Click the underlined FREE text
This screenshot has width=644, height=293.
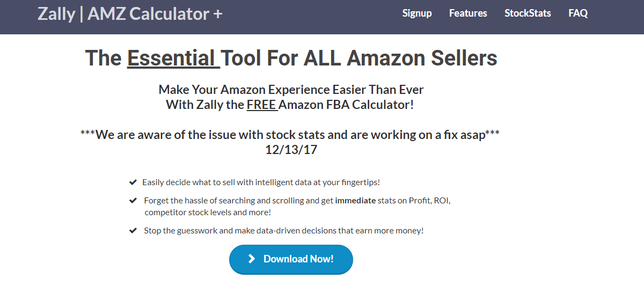click(x=261, y=105)
